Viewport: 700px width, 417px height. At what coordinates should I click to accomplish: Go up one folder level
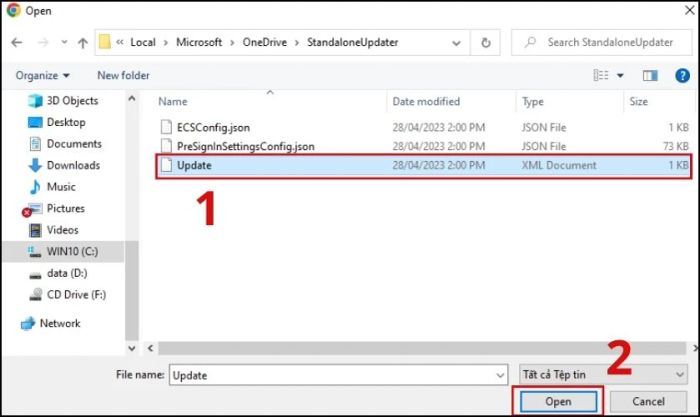click(83, 42)
